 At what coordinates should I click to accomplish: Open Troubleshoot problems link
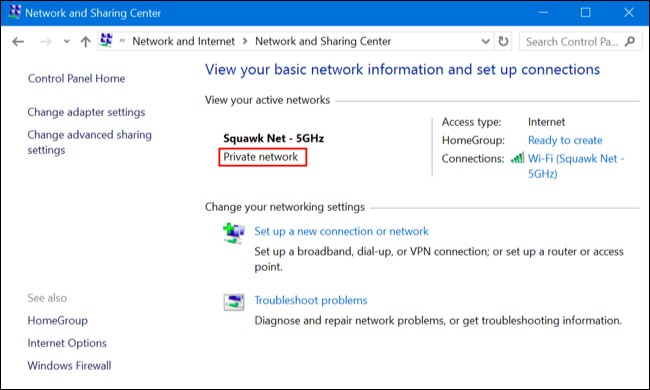(311, 300)
